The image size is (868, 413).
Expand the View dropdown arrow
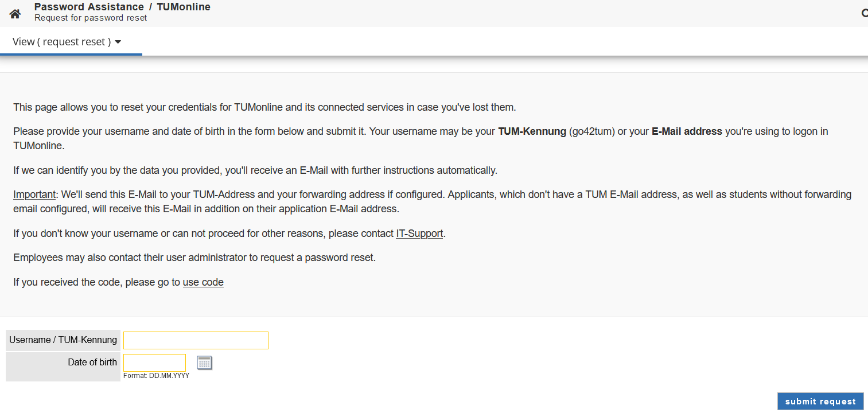118,42
